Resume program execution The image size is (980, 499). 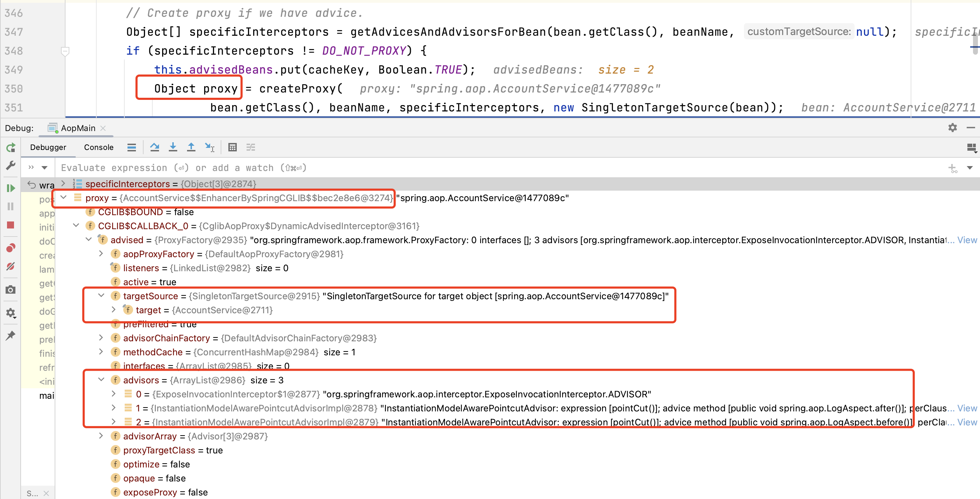(11, 188)
